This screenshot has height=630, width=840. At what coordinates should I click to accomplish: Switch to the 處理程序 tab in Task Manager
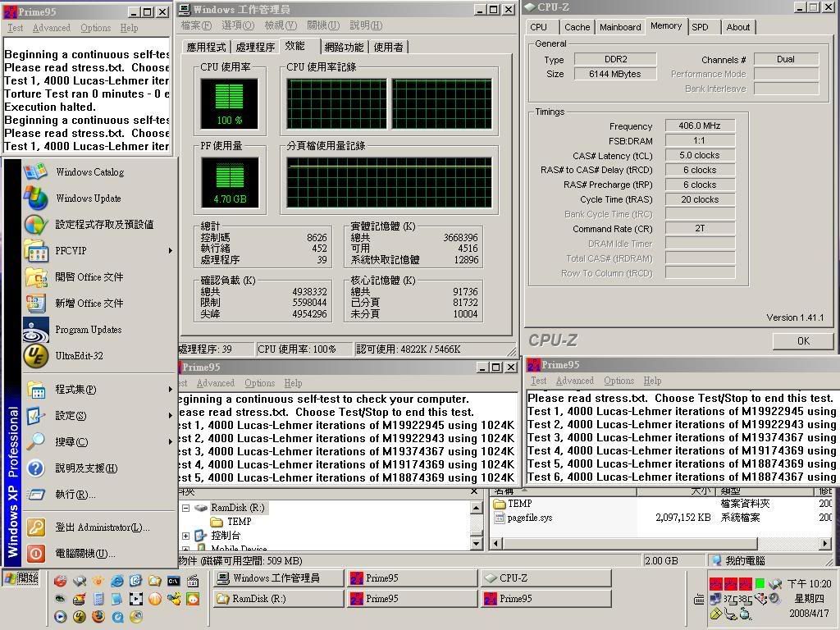(255, 47)
